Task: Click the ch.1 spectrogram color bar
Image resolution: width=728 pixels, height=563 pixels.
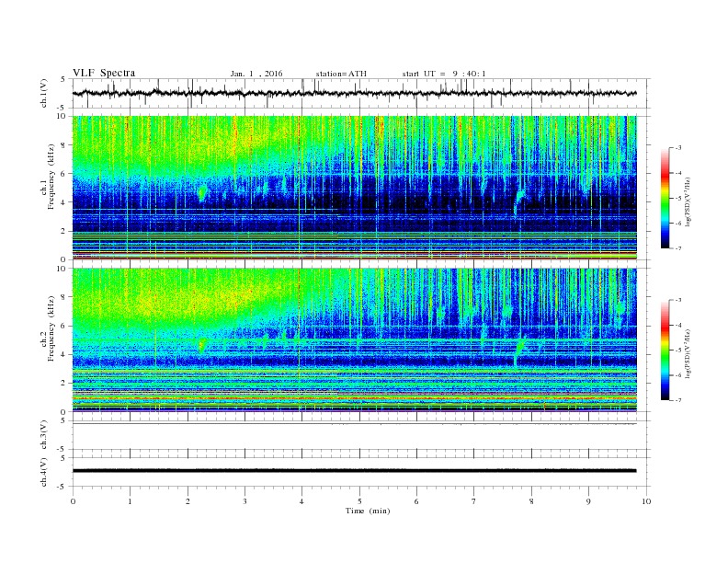Action: click(x=665, y=198)
